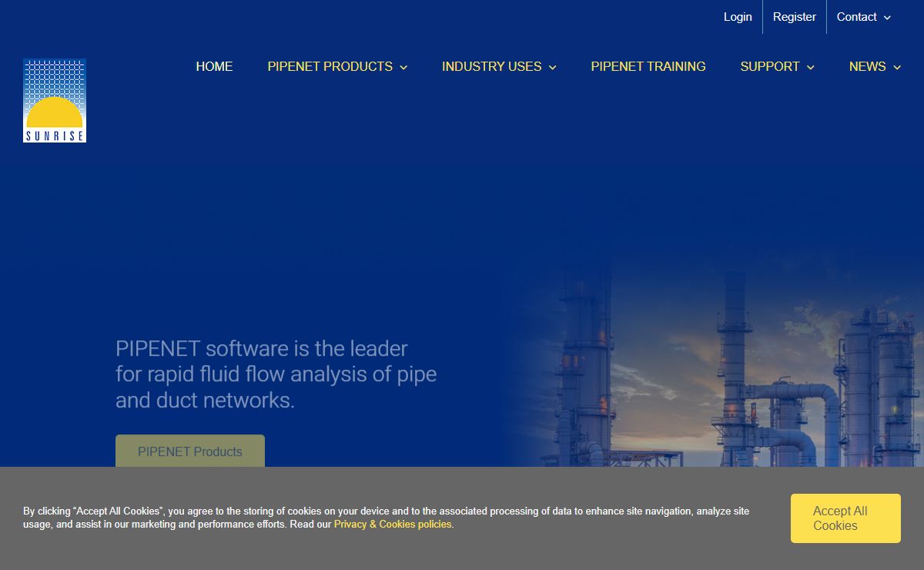Select the PIPENET TRAINING menu item
This screenshot has height=570, width=924.
click(648, 67)
